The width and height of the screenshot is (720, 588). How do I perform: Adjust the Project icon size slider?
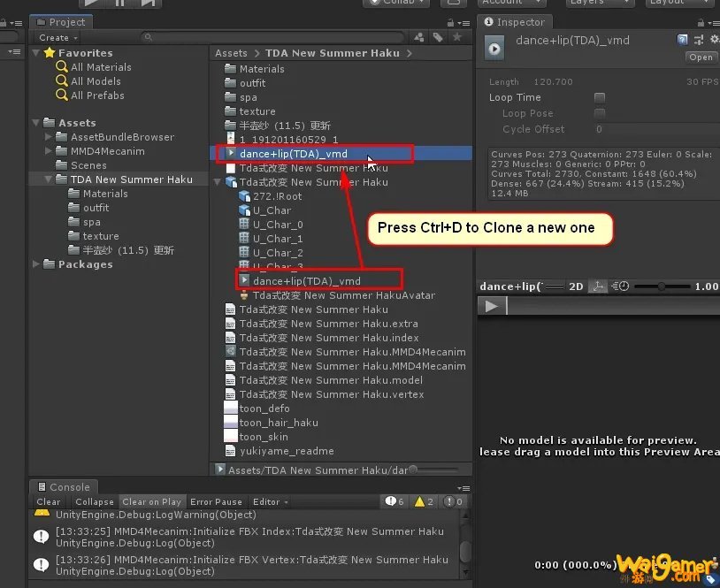434,470
